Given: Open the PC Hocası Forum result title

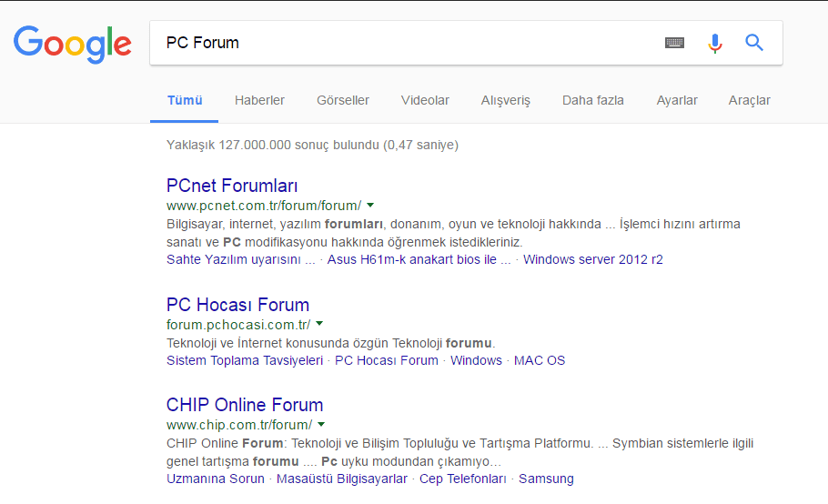Looking at the screenshot, I should tap(237, 305).
